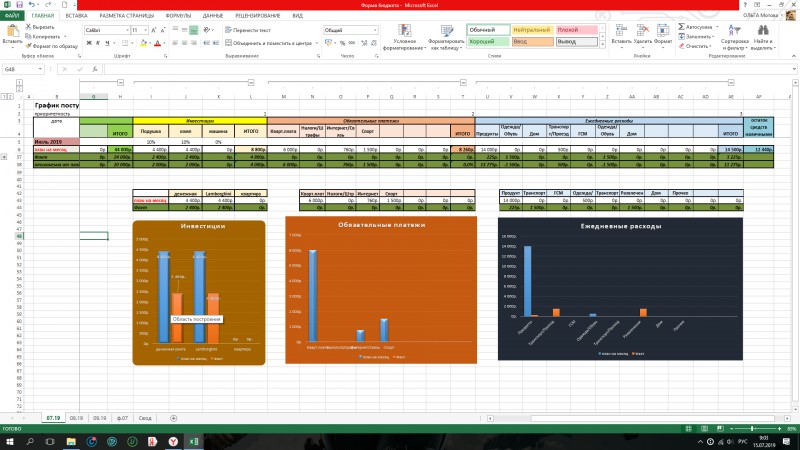Click the formula bar input field
This screenshot has height=450, width=800.
point(448,69)
